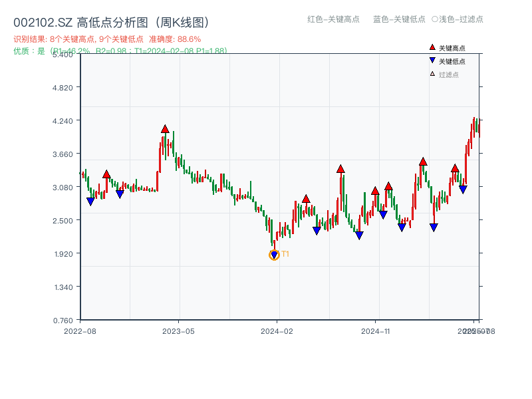Toggle the red 关键高点 legend triangle
Viewport: 532px width, 399px height.
pos(432,47)
